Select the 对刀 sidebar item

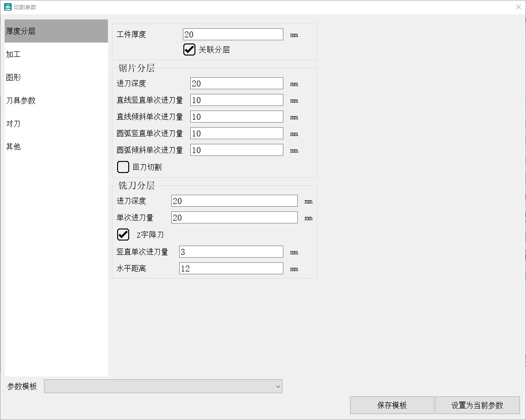pyautogui.click(x=56, y=124)
